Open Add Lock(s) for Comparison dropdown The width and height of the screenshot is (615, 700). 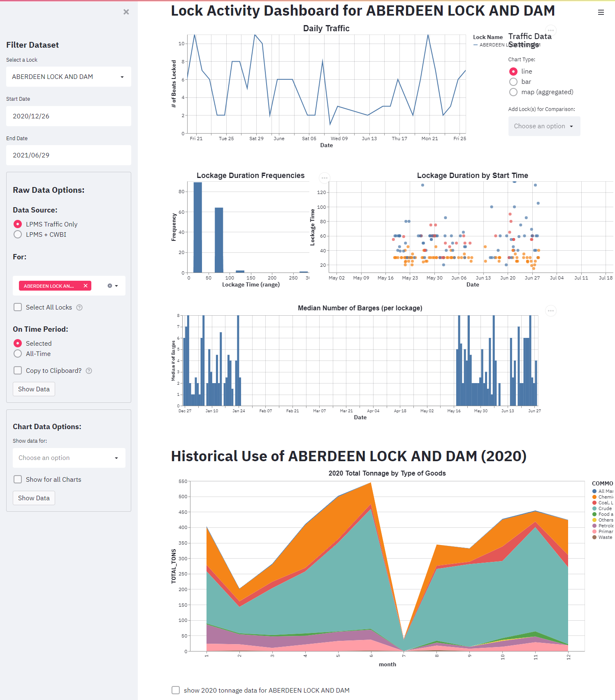coord(544,126)
